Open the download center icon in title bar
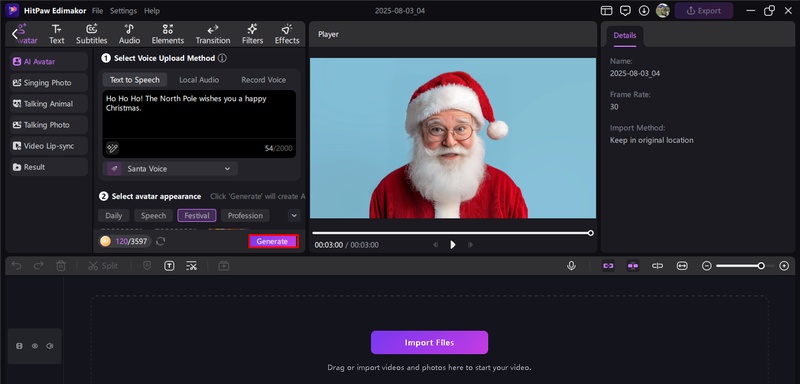The image size is (800, 384). click(x=644, y=11)
